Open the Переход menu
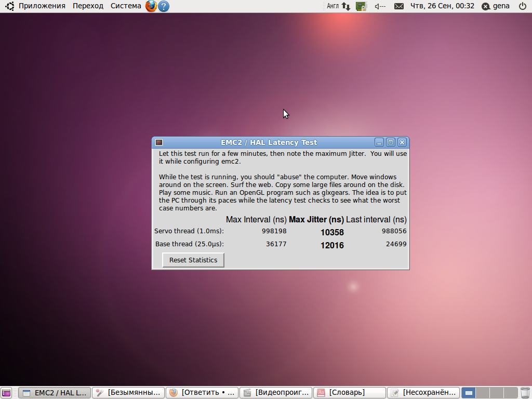 [x=88, y=6]
